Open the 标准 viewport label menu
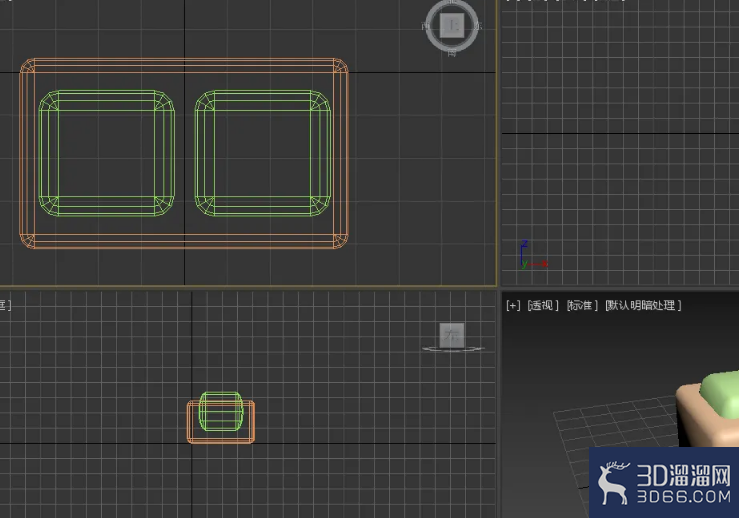The image size is (739, 518). [x=582, y=305]
